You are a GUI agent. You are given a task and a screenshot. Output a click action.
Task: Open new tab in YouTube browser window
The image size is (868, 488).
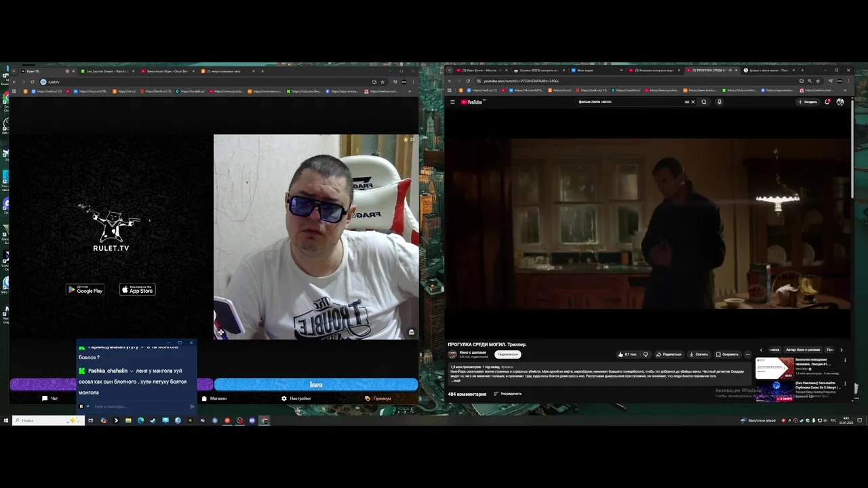point(802,70)
